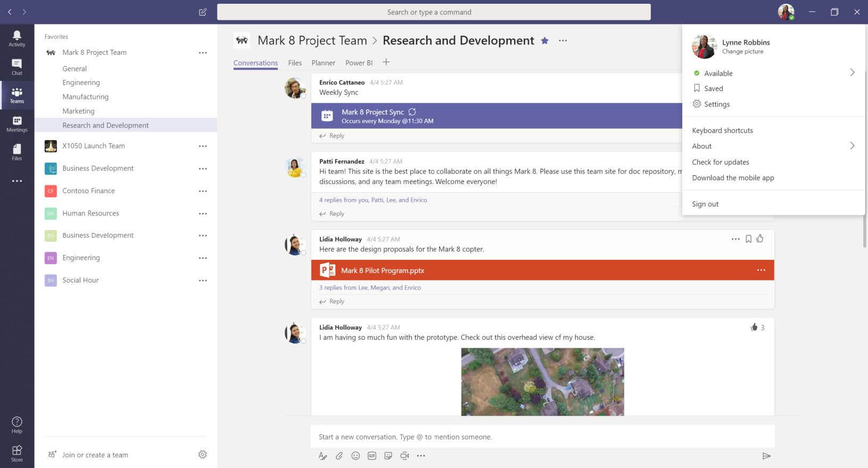Switch to the Files tab
868x468 pixels.
tap(295, 63)
